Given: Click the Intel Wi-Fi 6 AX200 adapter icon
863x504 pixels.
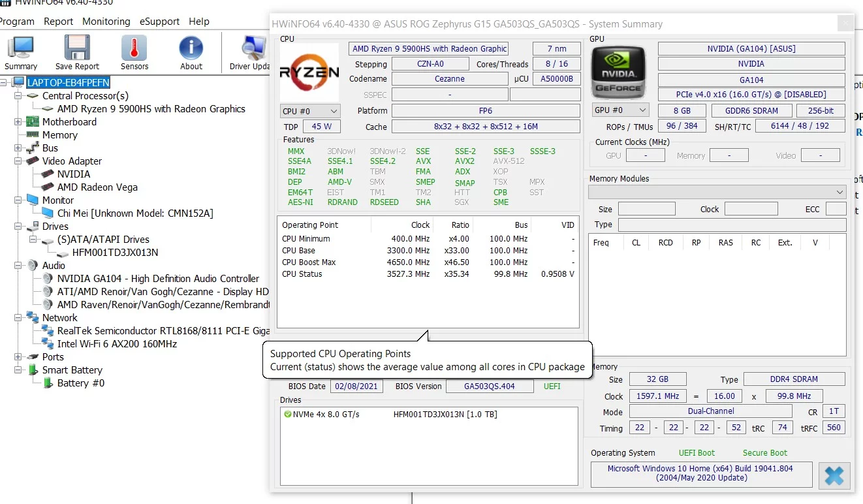Looking at the screenshot, I should point(47,344).
